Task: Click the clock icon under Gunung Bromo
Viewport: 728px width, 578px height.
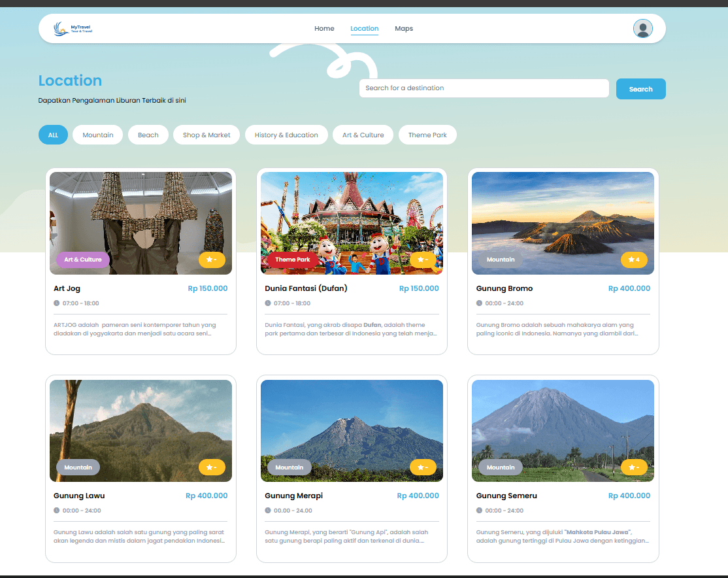Action: 479,303
